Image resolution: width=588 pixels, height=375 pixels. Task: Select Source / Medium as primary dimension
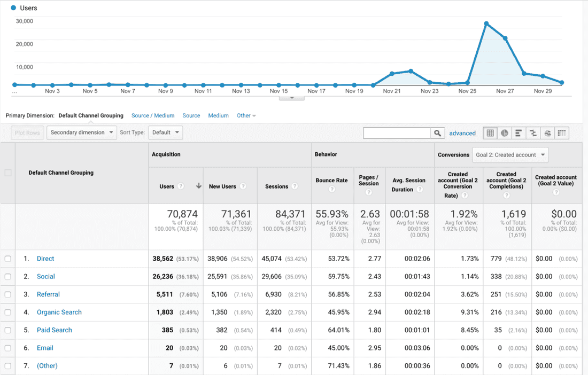click(153, 115)
